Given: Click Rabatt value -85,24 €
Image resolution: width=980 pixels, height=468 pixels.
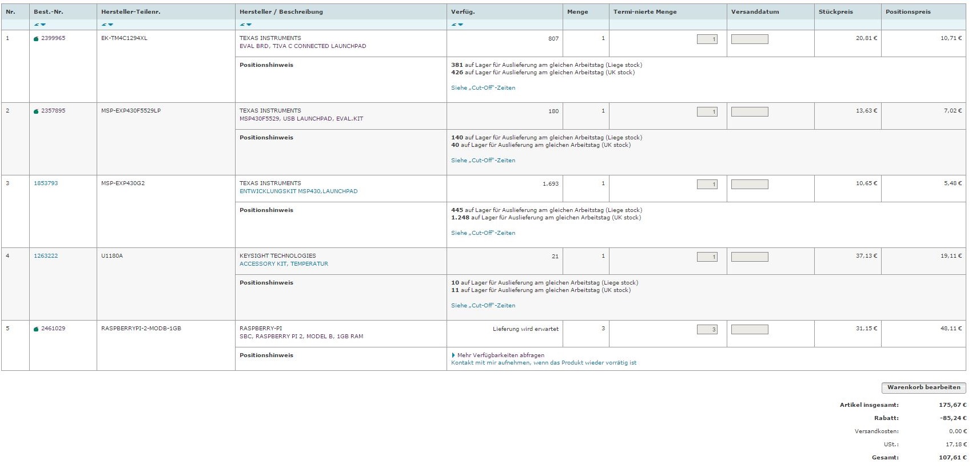Looking at the screenshot, I should [x=953, y=418].
